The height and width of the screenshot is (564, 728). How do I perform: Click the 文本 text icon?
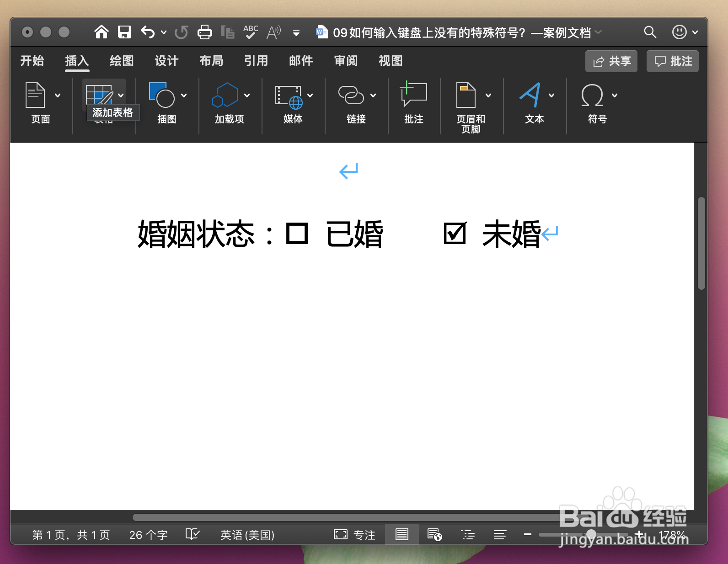point(530,95)
